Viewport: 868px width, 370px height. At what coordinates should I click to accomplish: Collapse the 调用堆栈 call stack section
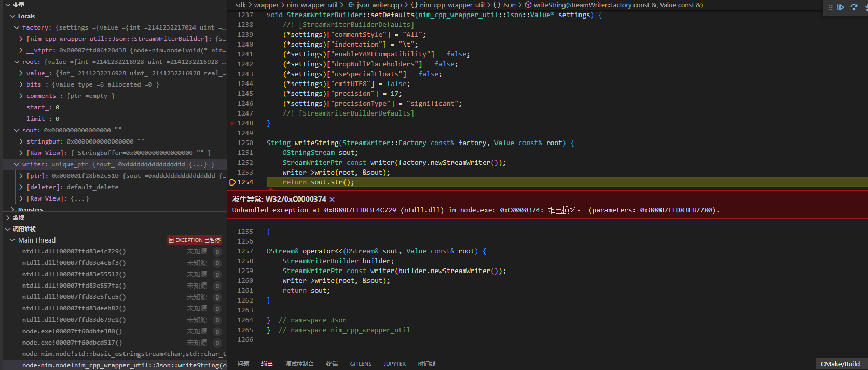(8, 229)
